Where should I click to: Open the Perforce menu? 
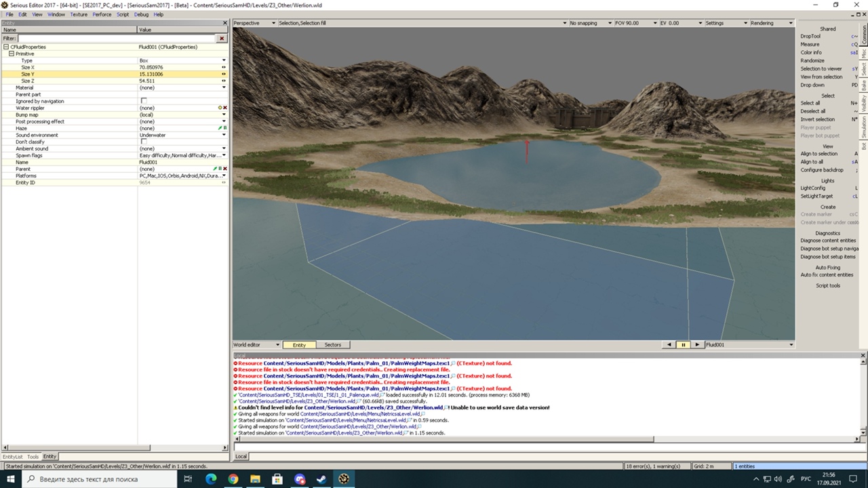pos(102,14)
